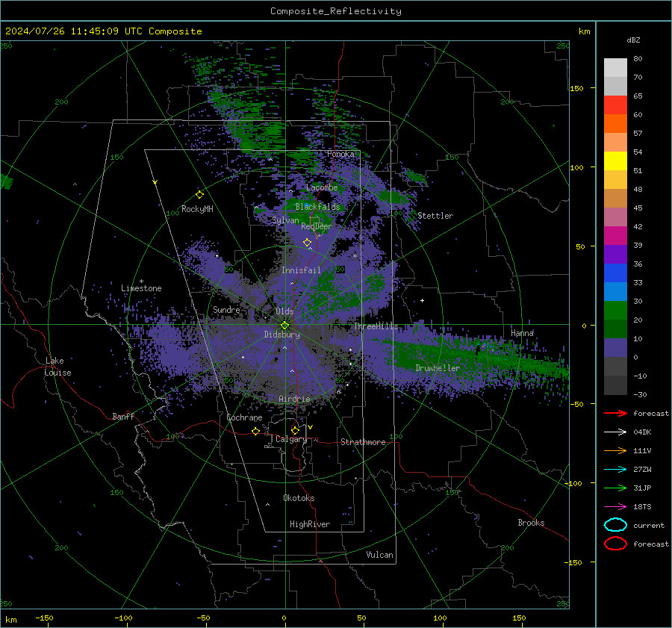
Task: Select the yellow 51-54 dBZ swatch
Action: click(x=615, y=161)
